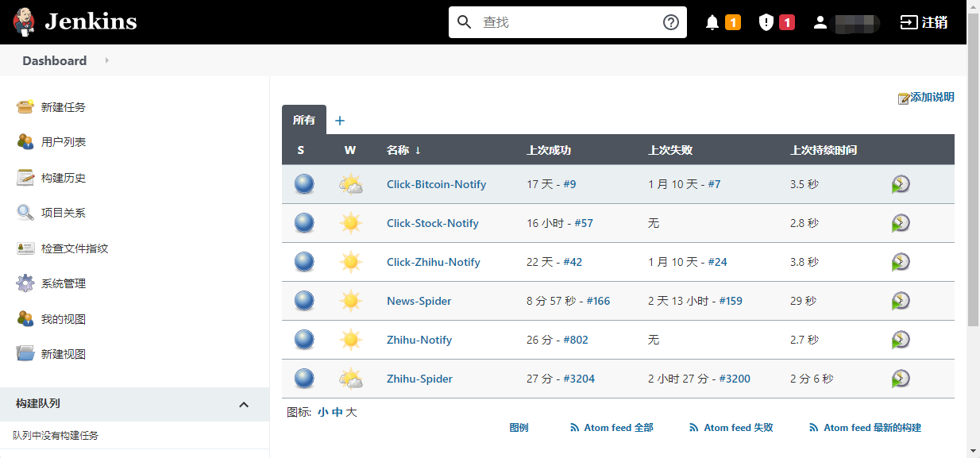Open the security warnings shield icon
980x458 pixels.
point(766,22)
